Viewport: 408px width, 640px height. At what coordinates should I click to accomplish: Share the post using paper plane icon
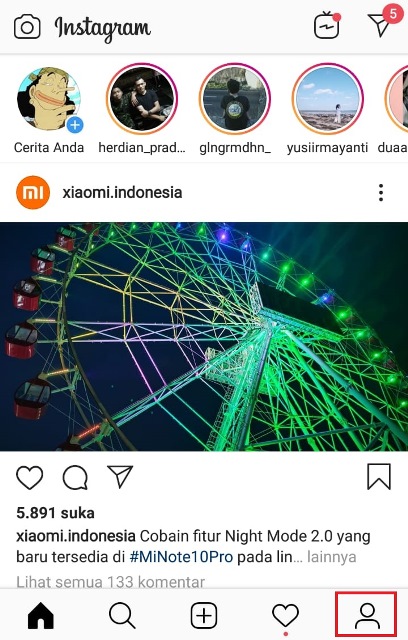[120, 476]
